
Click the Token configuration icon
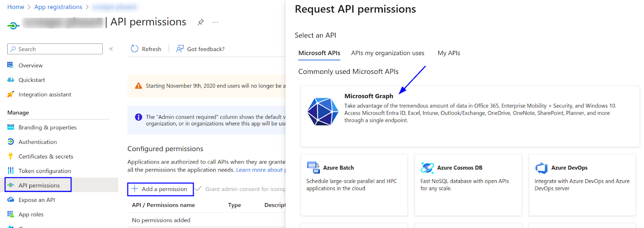click(x=10, y=170)
